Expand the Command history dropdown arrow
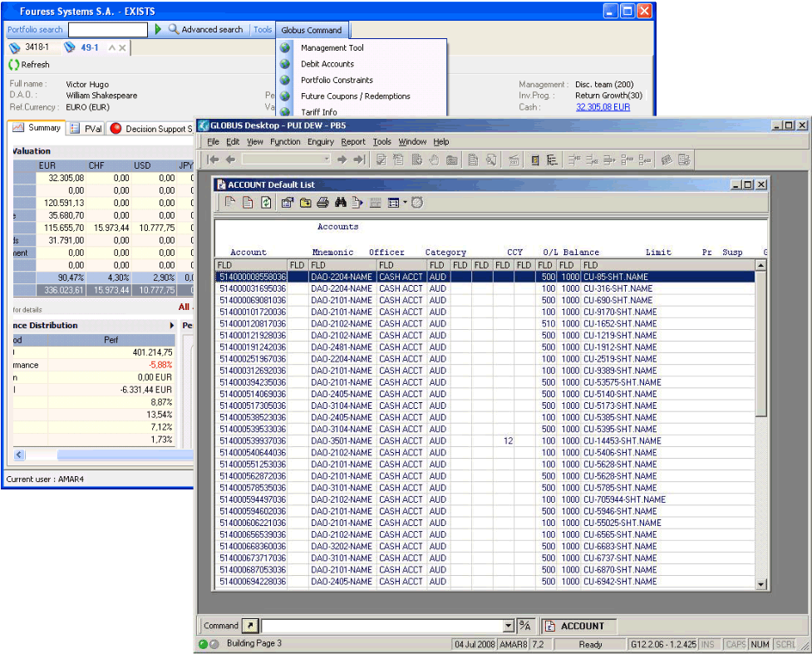Viewport: 812px width, 654px height. coord(509,626)
